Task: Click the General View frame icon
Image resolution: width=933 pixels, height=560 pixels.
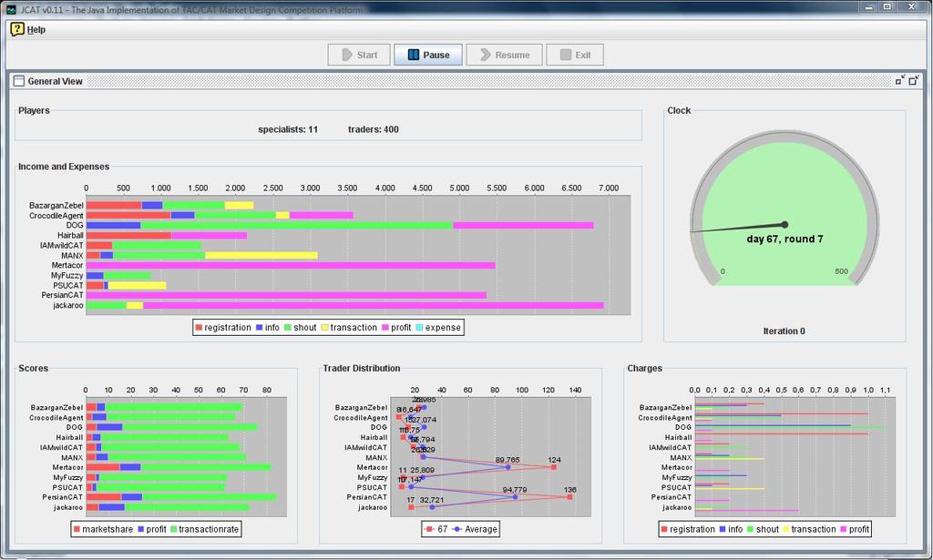Action: click(19, 81)
